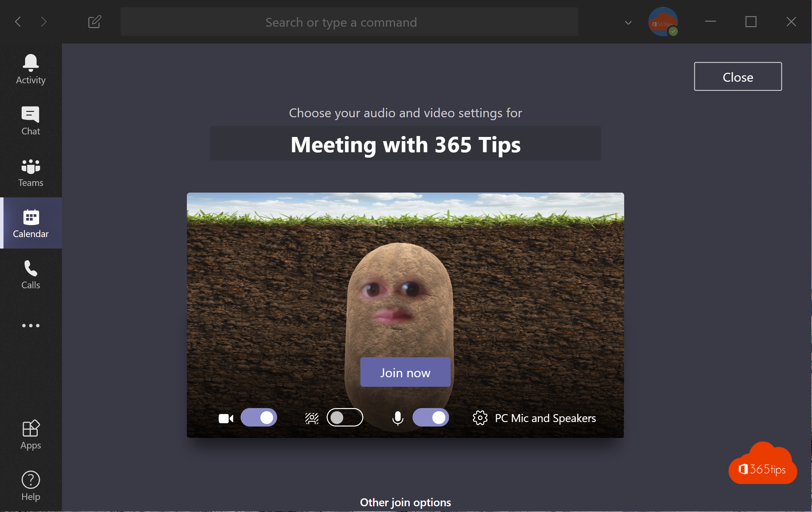Click the profile avatar dropdown
The width and height of the screenshot is (812, 512).
tap(662, 22)
